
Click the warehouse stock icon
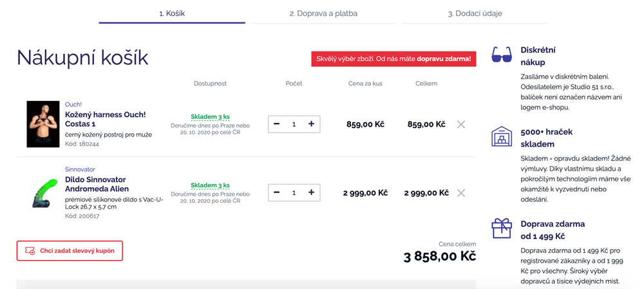pos(502,136)
